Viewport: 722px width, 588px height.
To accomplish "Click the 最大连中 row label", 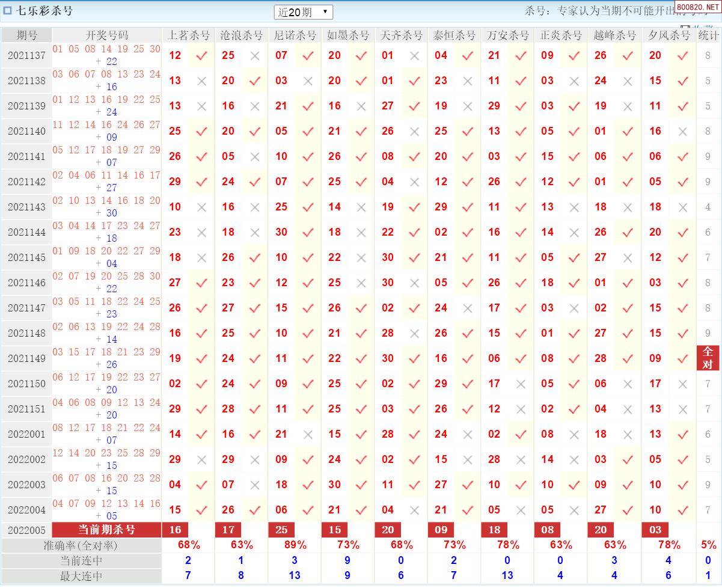I will [81, 575].
